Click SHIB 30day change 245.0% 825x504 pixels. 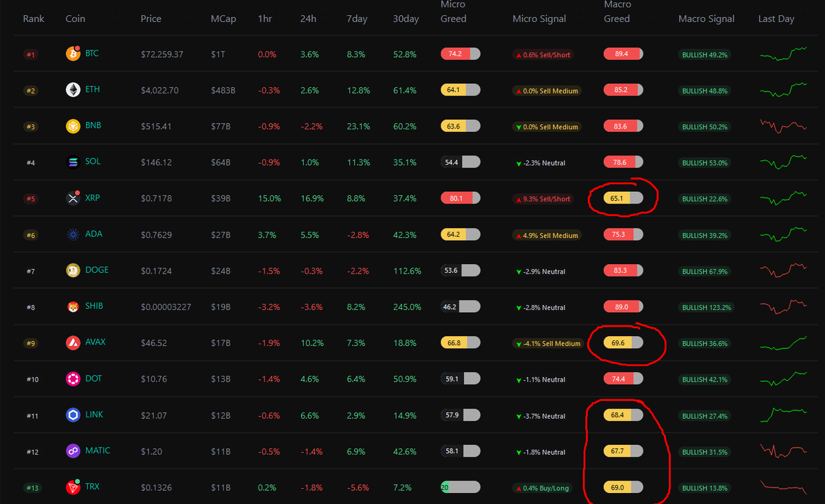[x=407, y=307]
